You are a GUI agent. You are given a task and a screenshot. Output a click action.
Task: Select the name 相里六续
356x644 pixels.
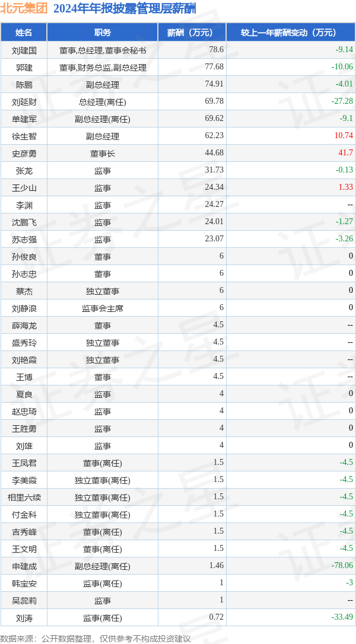point(24,498)
